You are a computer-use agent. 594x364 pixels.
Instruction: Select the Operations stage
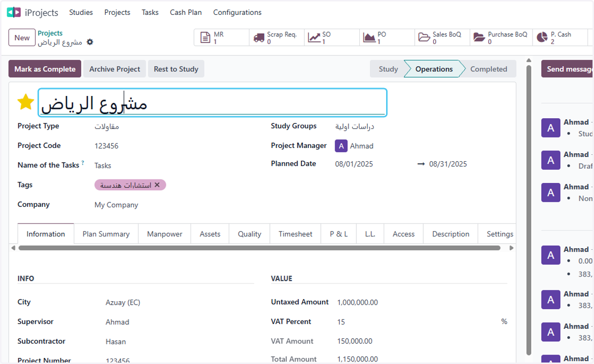coord(434,69)
